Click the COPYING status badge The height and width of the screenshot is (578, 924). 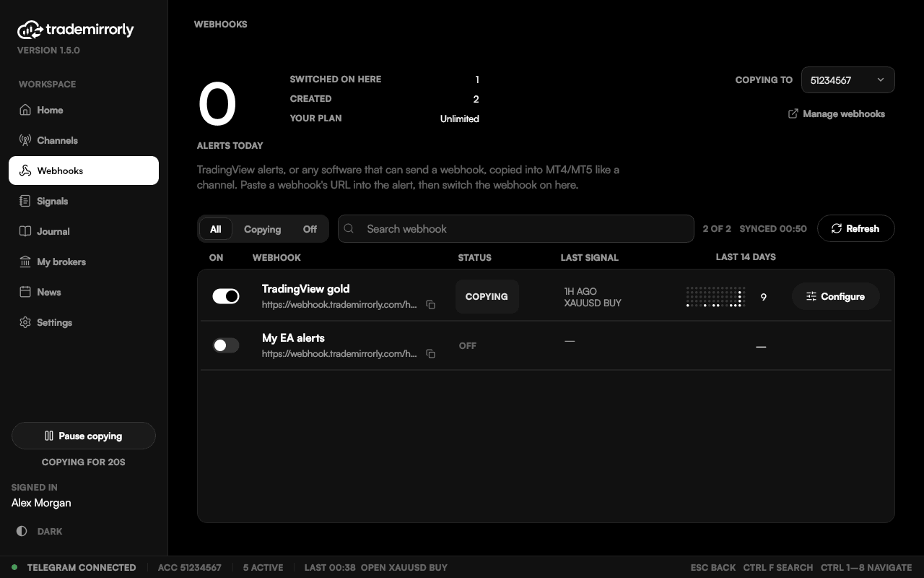[x=487, y=296]
